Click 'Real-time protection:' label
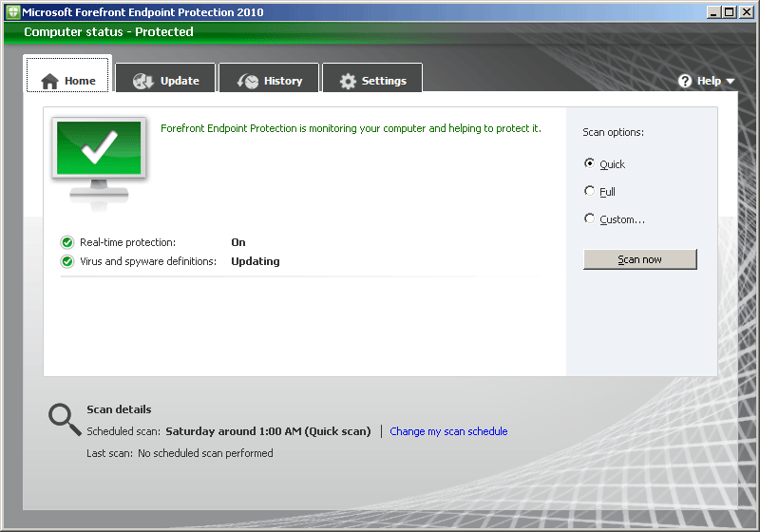Viewport: 760px width, 532px height. (x=127, y=242)
